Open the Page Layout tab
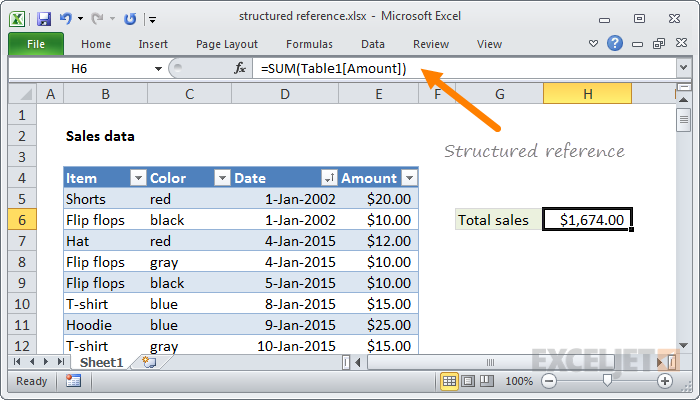Screen dimensions: 700x400 (x=227, y=44)
